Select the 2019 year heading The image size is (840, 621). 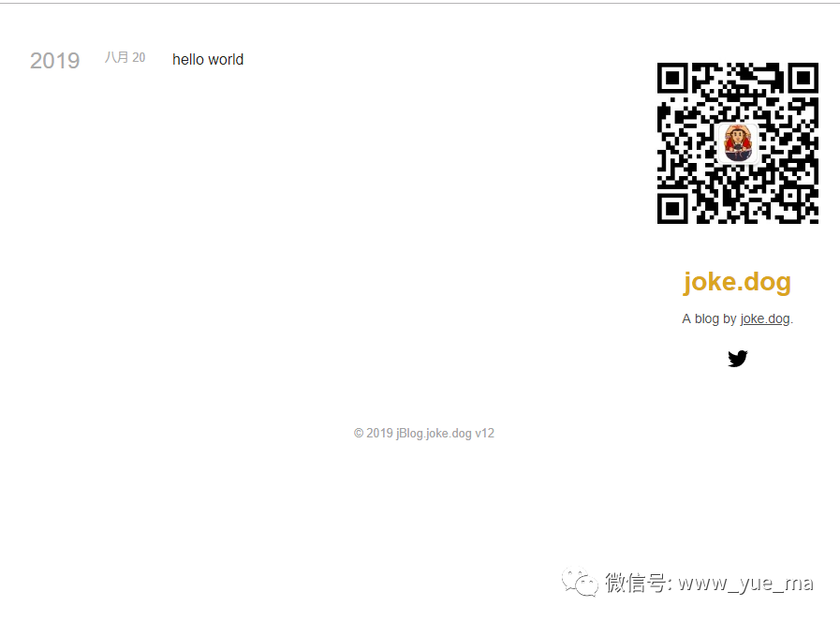tap(54, 61)
